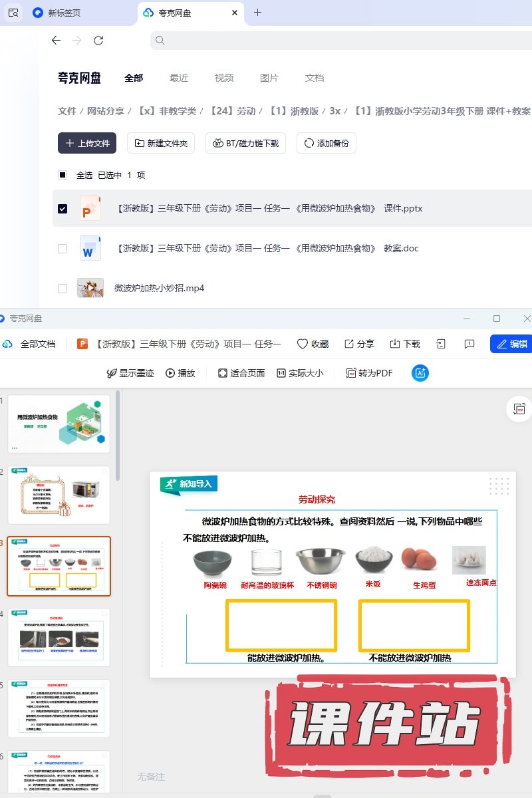Click 适合页面 fit-to-page icon
Viewport: 532px width, 798px height.
click(x=223, y=373)
